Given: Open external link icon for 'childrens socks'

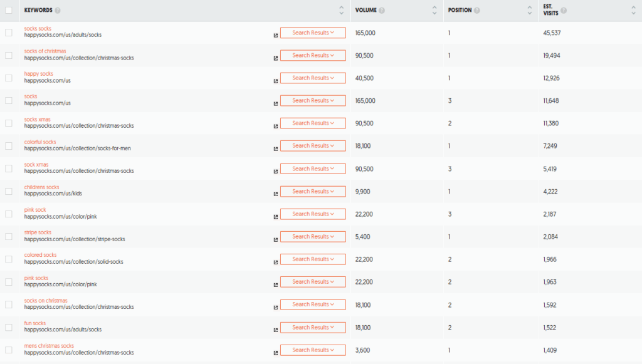Looking at the screenshot, I should [276, 194].
